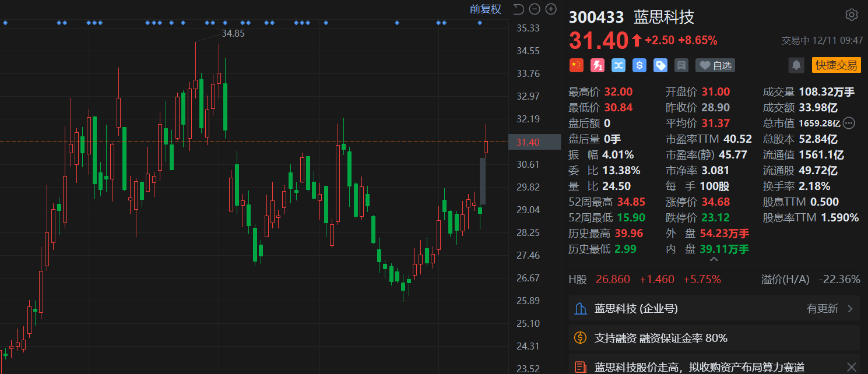Click the blue dollar sign icon

(639, 65)
